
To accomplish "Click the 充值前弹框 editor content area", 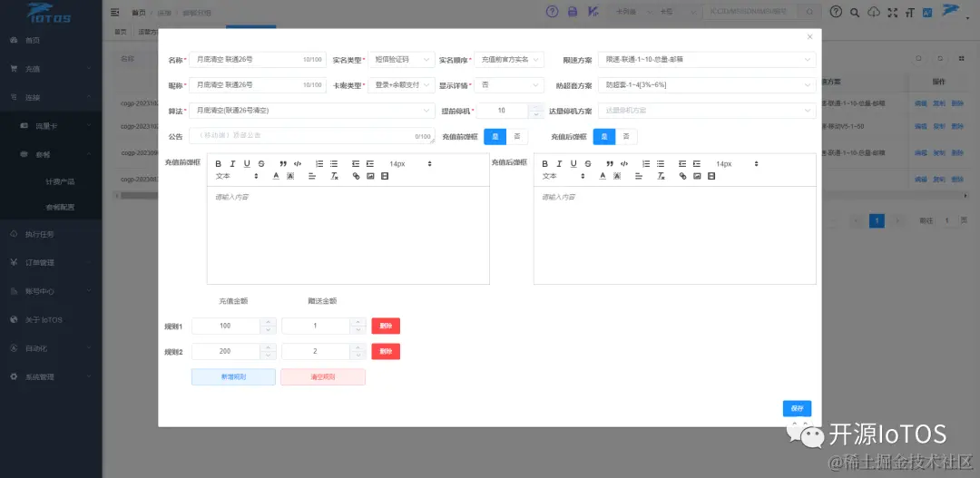I will pyautogui.click(x=348, y=235).
